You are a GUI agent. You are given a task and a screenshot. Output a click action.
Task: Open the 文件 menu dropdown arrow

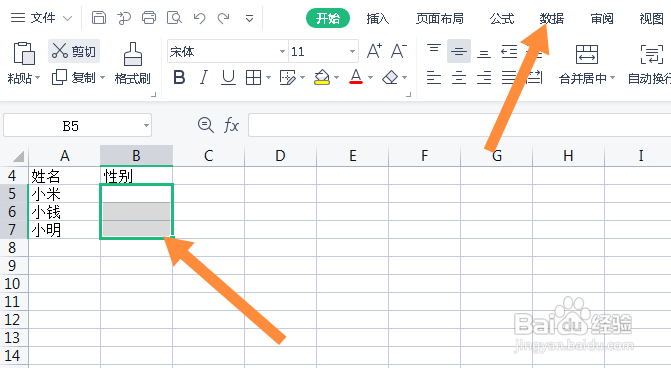(x=67, y=18)
